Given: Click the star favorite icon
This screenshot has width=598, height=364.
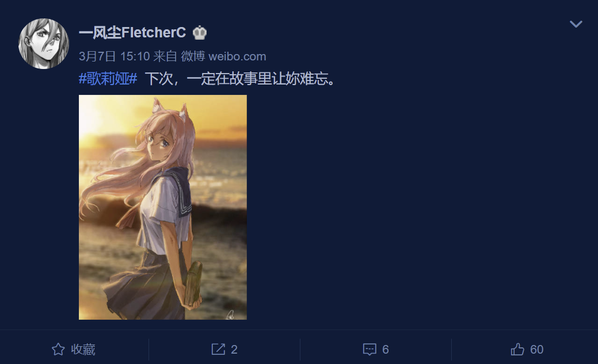Looking at the screenshot, I should 58,349.
